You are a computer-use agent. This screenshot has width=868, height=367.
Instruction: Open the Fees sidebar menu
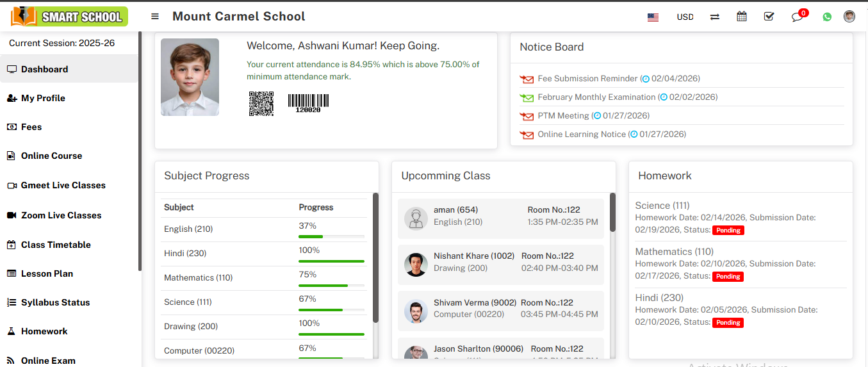coord(31,127)
